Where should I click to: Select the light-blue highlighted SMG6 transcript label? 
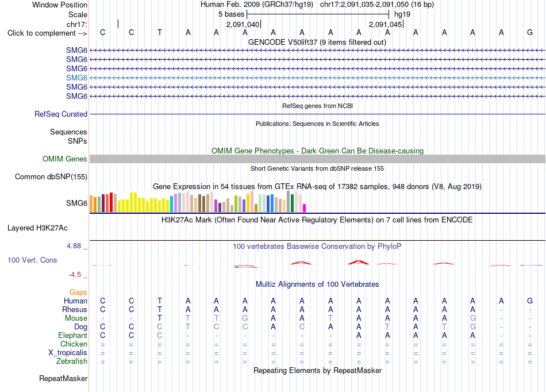tap(76, 78)
